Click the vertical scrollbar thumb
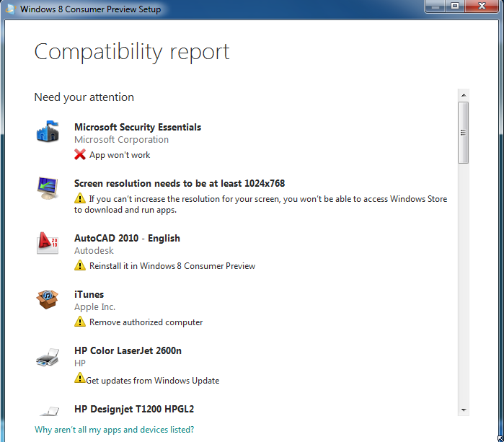The image size is (504, 442). point(463,133)
